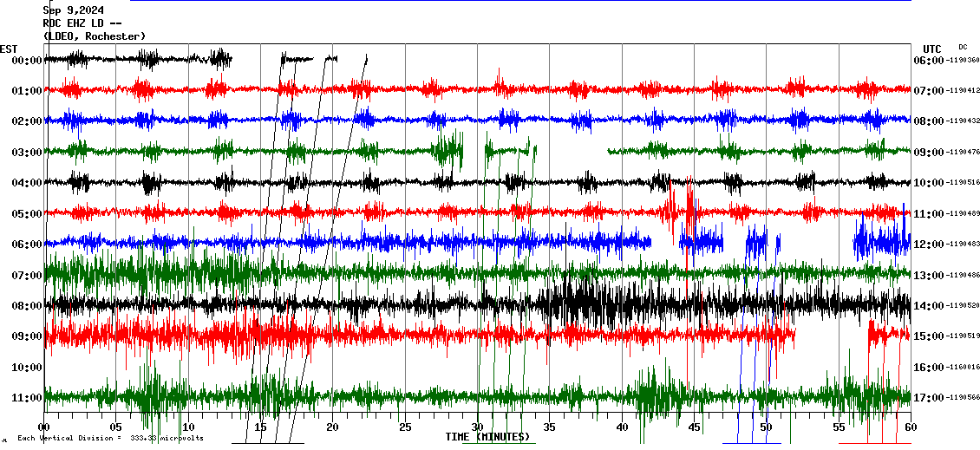Click the EST column header
980x450 pixels.
(x=9, y=49)
